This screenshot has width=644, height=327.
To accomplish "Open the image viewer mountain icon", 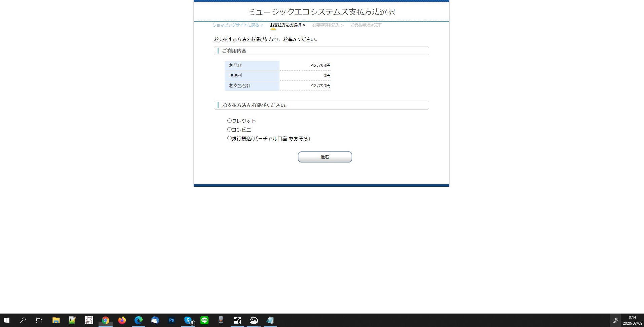I will click(254, 320).
